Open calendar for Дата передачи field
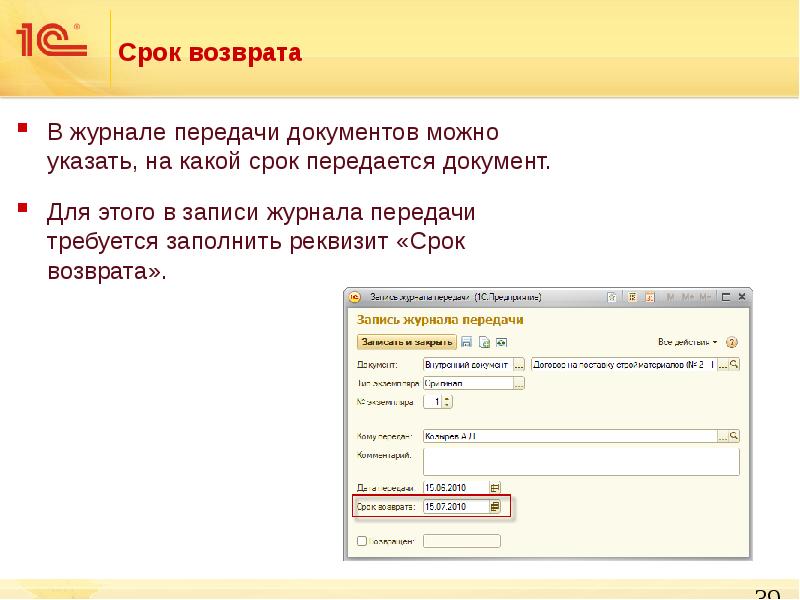The height and width of the screenshot is (600, 800). click(495, 487)
